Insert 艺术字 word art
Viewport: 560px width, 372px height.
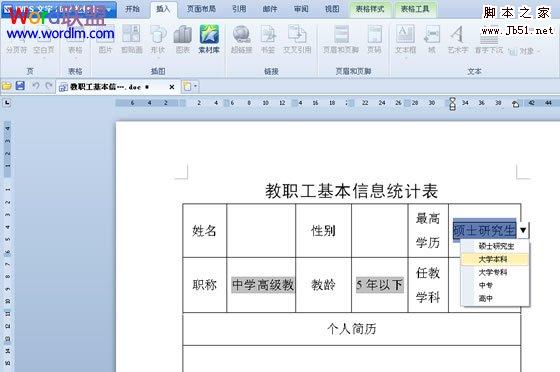(x=458, y=40)
